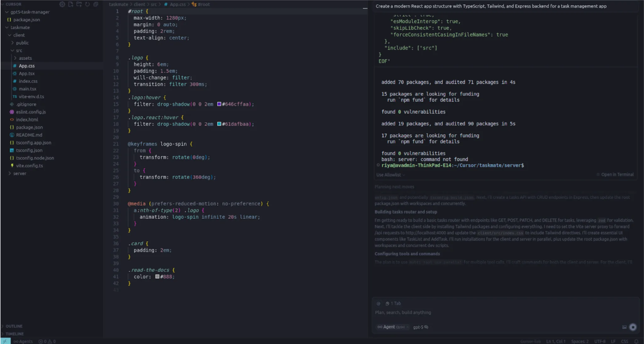Expand the TIMELINE section

coord(14,334)
